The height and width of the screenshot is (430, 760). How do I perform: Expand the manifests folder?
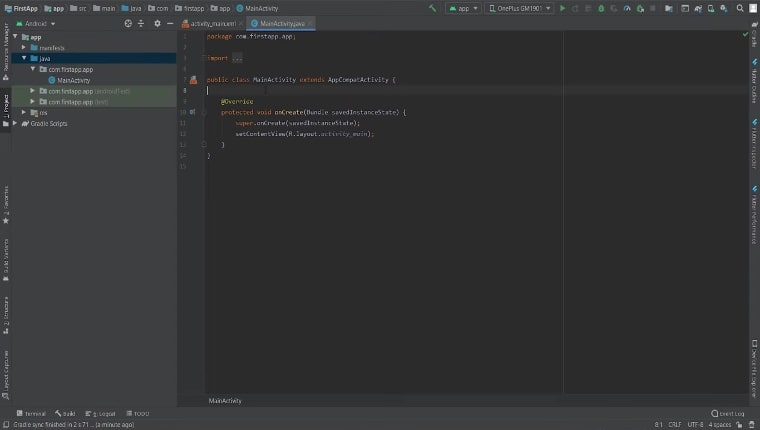pos(24,48)
